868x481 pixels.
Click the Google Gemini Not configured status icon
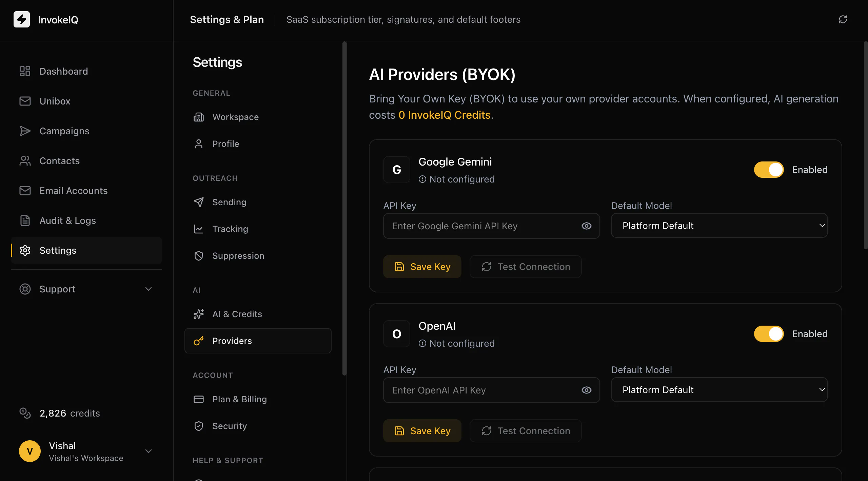click(x=422, y=179)
